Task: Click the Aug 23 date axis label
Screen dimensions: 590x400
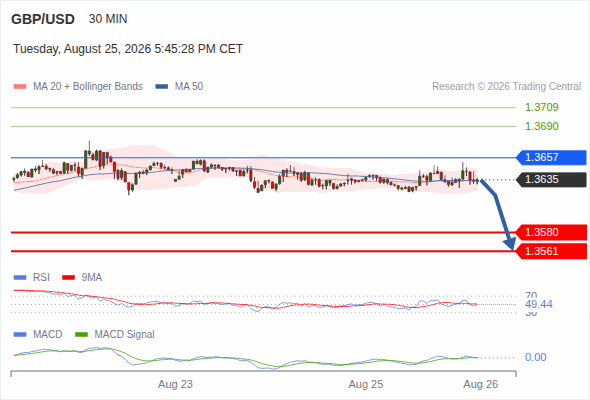Action: point(175,385)
